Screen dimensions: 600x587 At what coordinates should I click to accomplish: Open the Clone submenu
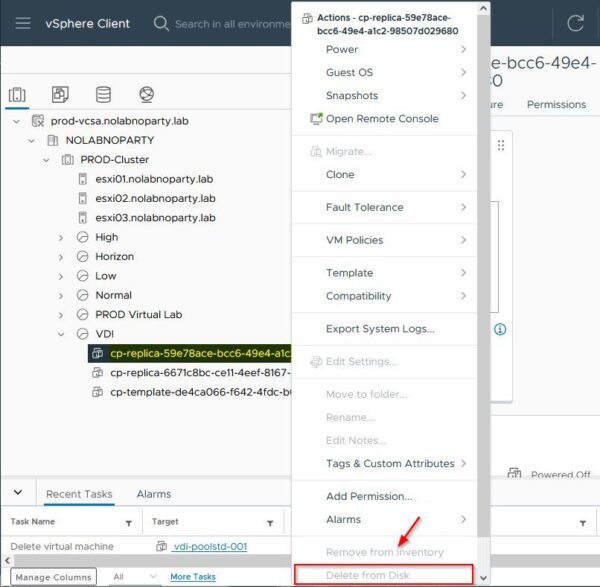[385, 174]
